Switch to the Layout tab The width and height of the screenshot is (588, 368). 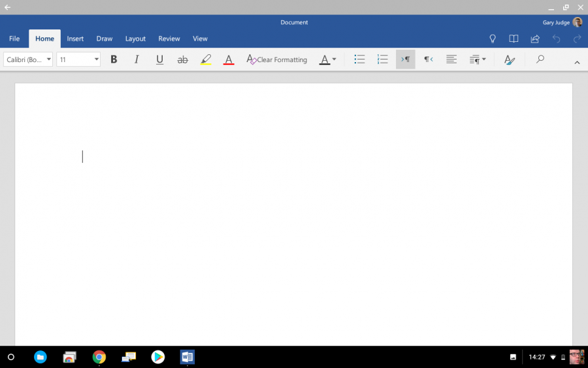135,39
